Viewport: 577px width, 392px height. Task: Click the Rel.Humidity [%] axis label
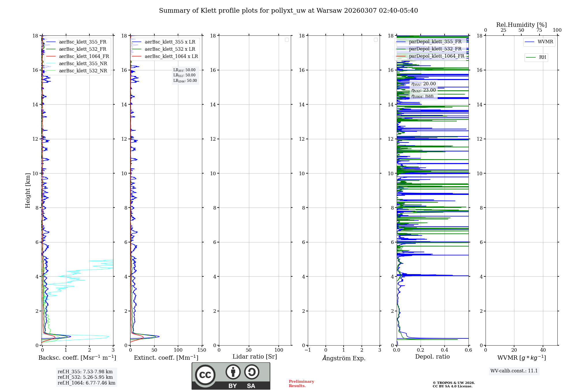coord(521,25)
